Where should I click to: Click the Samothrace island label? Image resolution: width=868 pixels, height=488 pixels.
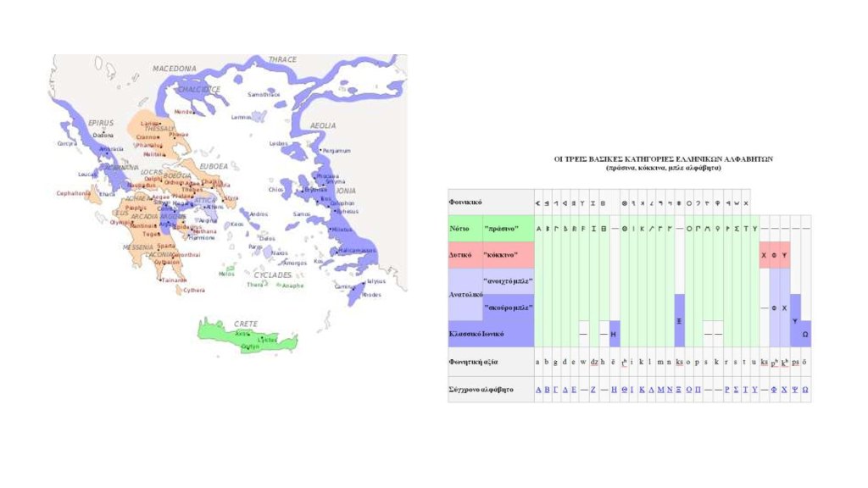[x=264, y=95]
